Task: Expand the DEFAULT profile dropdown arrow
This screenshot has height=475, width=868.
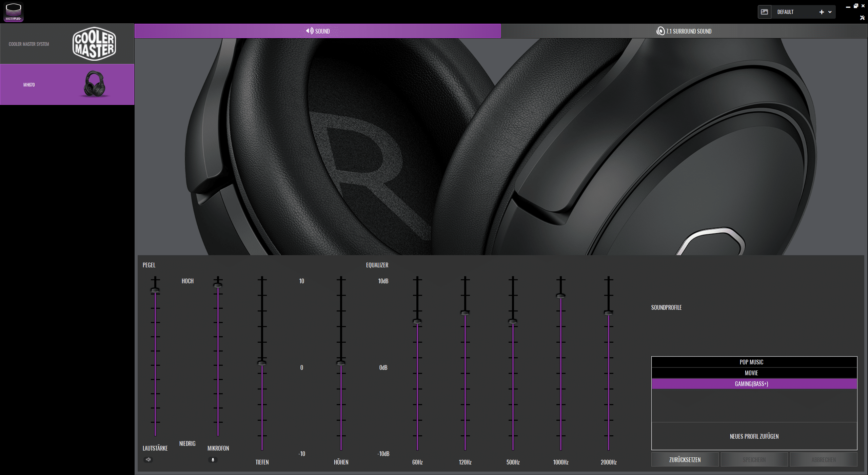Action: pyautogui.click(x=830, y=12)
